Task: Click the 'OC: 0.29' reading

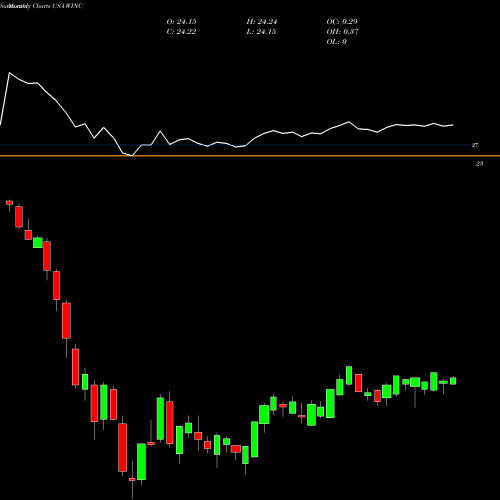Action: pyautogui.click(x=342, y=21)
